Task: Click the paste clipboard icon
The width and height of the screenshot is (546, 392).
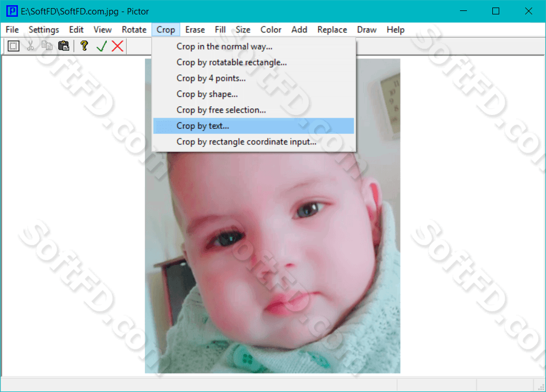Action: (x=63, y=46)
